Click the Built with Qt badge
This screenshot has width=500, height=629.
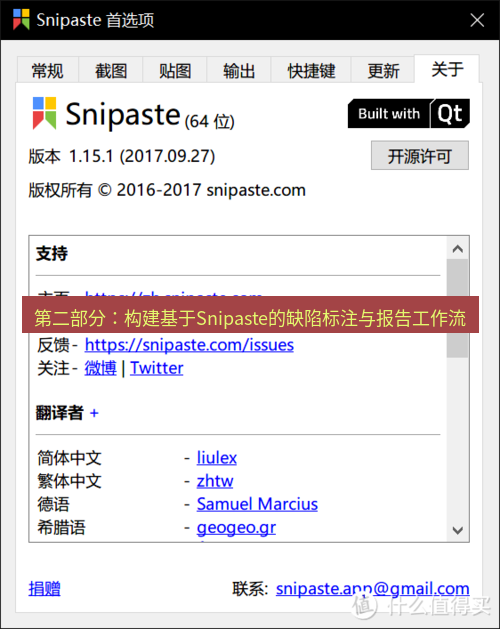pyautogui.click(x=409, y=114)
